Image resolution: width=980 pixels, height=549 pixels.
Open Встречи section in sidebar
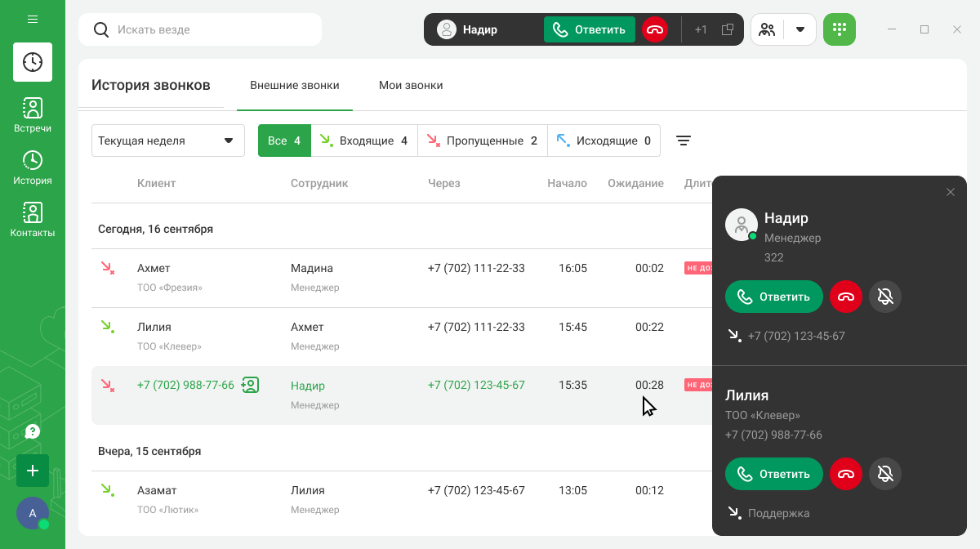33,115
